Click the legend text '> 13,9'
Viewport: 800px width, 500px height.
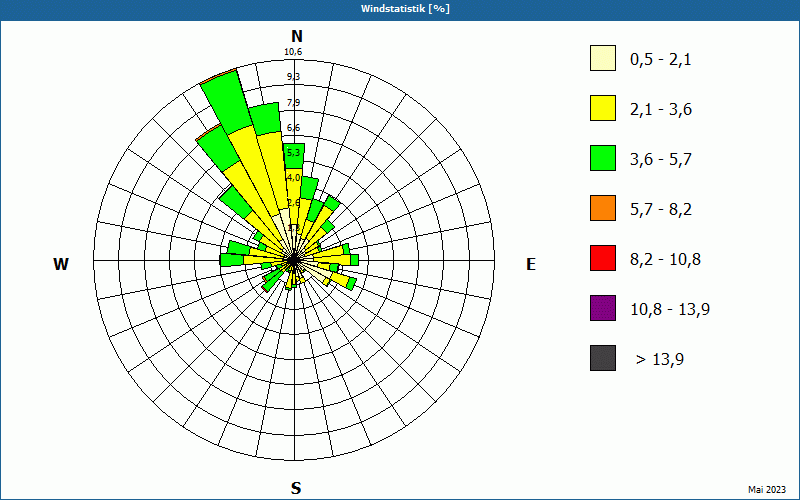660,360
